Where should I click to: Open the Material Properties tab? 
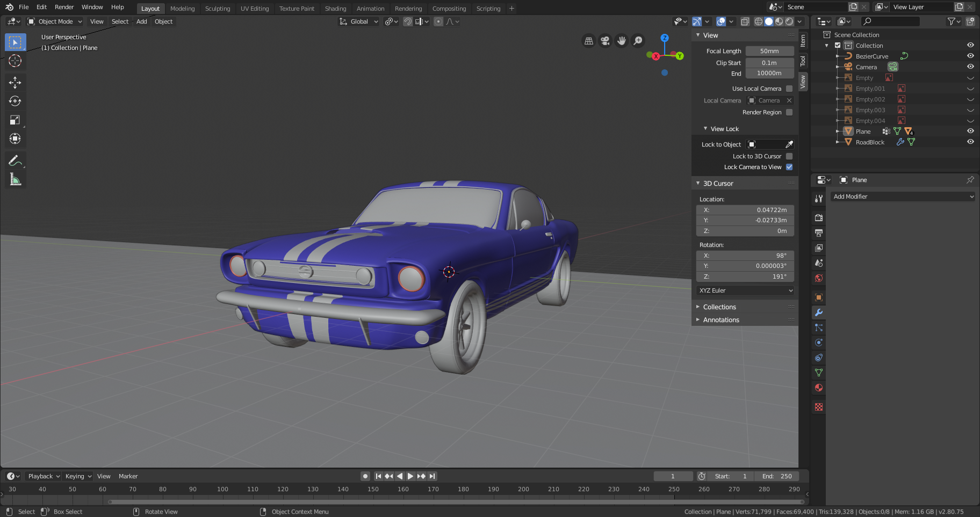point(818,388)
